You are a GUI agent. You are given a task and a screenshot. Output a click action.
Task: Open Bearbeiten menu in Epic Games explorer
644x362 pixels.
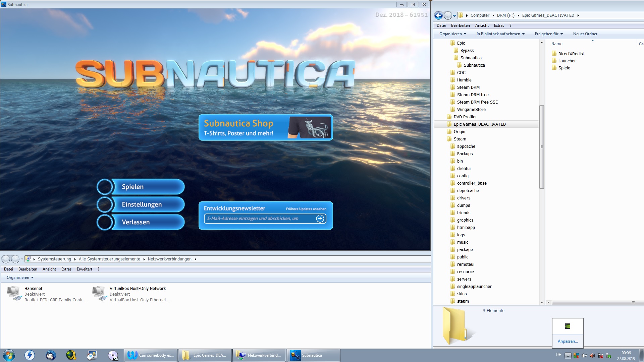pyautogui.click(x=460, y=25)
